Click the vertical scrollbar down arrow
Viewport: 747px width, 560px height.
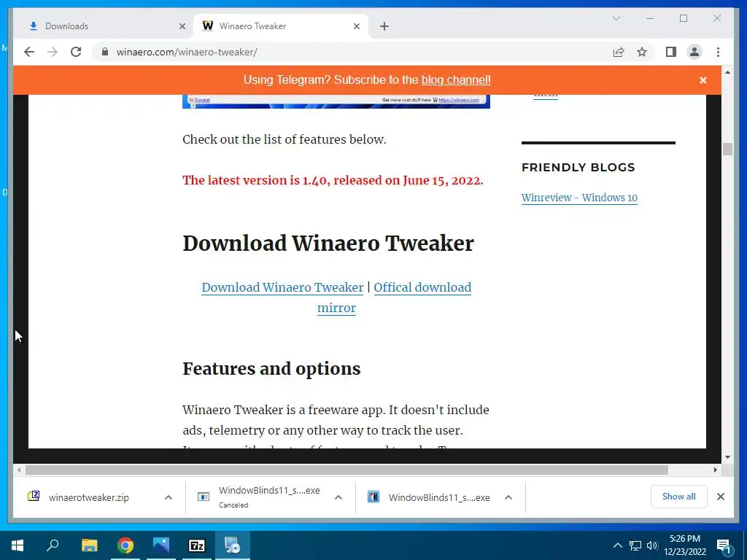[x=727, y=457]
